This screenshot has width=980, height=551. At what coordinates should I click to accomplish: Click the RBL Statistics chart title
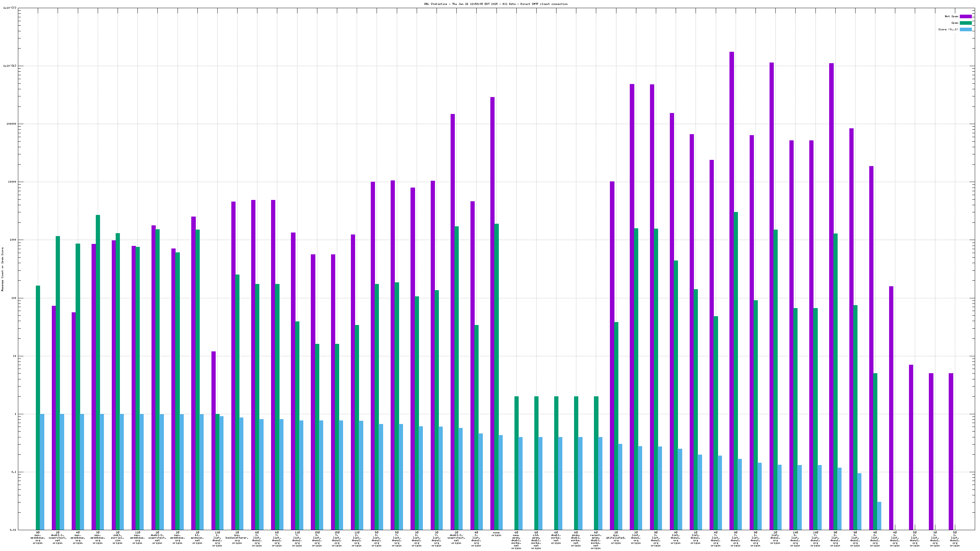click(496, 4)
